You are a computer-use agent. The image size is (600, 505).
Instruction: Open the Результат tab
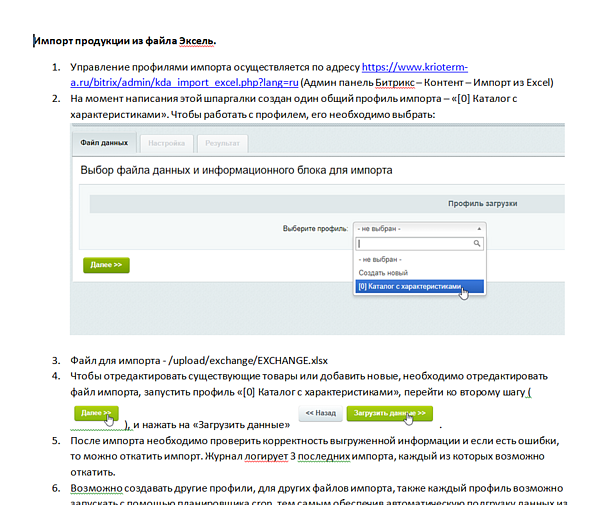tap(222, 143)
